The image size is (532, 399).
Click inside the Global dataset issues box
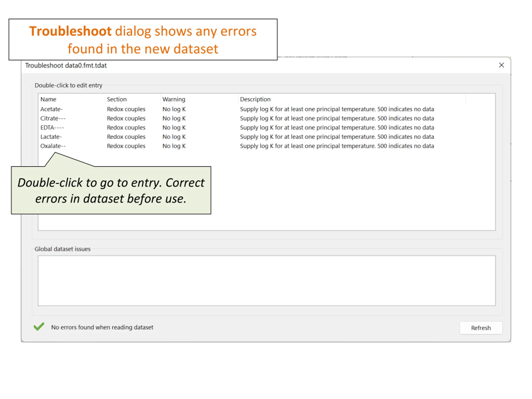coord(266,281)
